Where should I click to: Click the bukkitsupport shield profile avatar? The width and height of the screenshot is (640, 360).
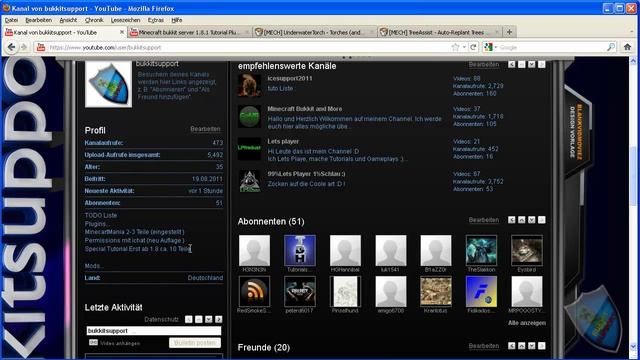(108, 84)
